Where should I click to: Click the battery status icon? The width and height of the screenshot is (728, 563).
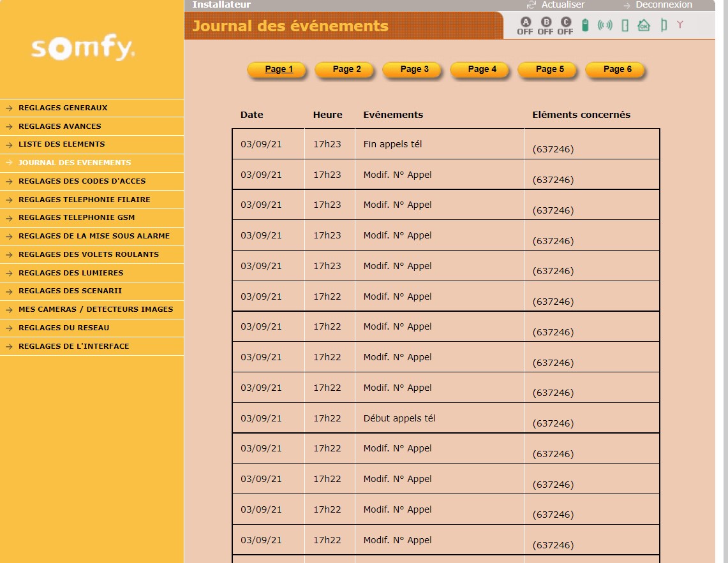pos(585,26)
